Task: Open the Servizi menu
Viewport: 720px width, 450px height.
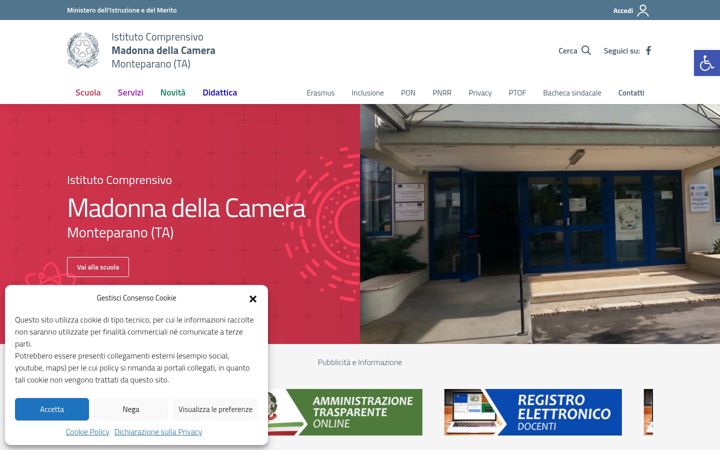Action: point(130,92)
